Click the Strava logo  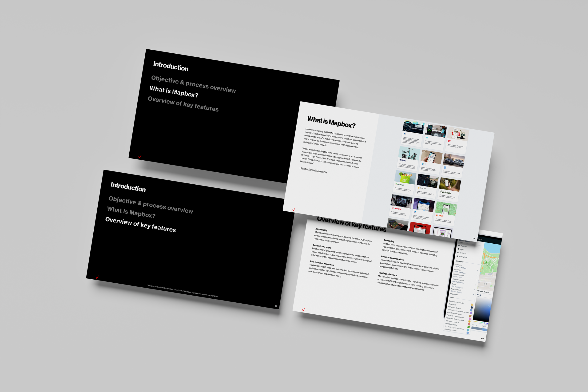click(440, 215)
